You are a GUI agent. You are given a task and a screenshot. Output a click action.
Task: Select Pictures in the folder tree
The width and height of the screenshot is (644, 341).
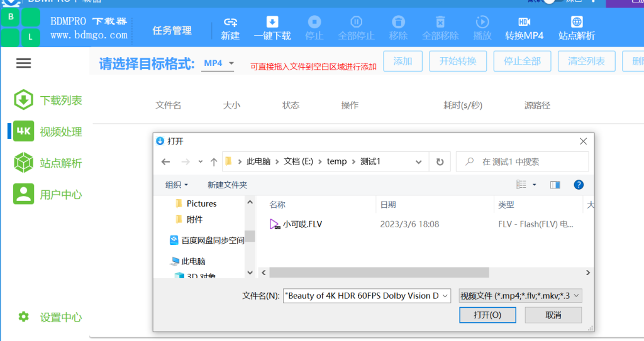tap(196, 203)
